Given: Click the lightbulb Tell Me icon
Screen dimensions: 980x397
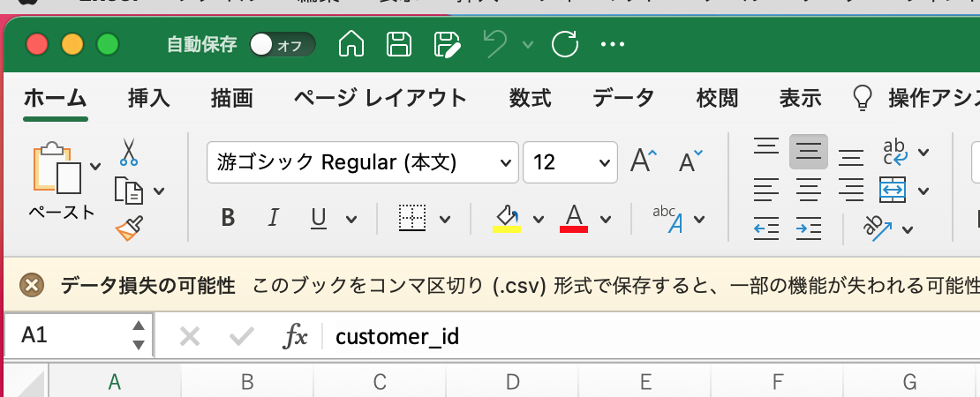Looking at the screenshot, I should pos(863,99).
